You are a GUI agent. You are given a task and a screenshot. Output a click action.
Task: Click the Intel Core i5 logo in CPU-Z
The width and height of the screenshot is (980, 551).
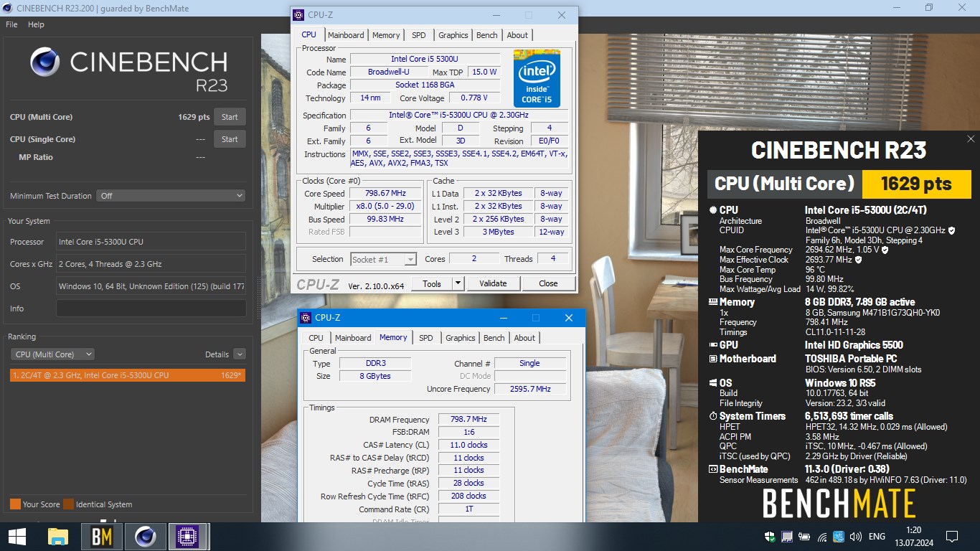point(537,78)
